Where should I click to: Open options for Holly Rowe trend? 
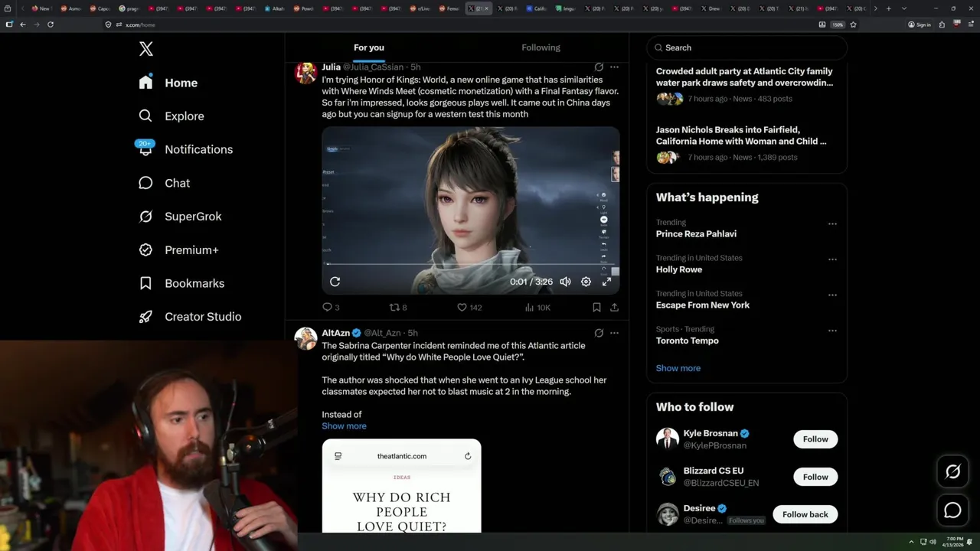coord(832,259)
